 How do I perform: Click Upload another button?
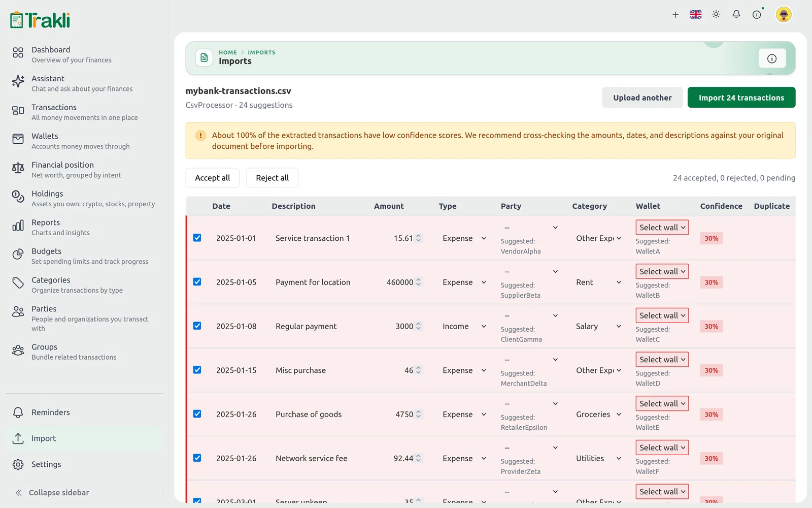pyautogui.click(x=642, y=98)
